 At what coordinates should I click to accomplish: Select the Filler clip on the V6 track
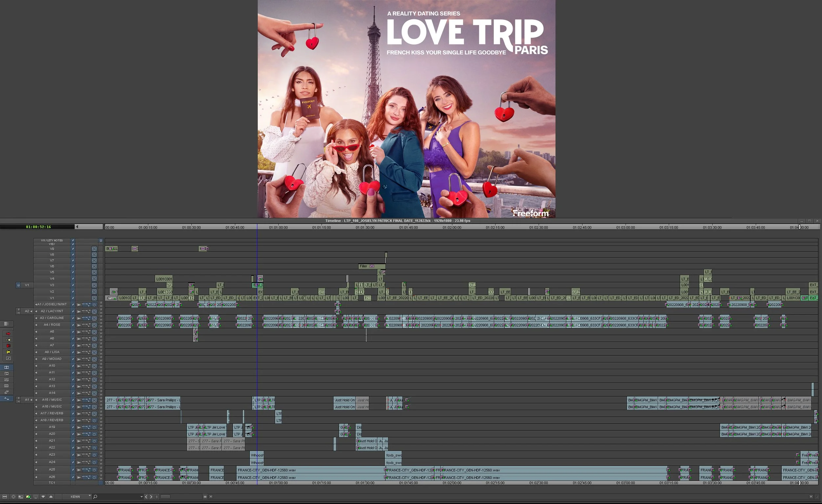coord(372,266)
